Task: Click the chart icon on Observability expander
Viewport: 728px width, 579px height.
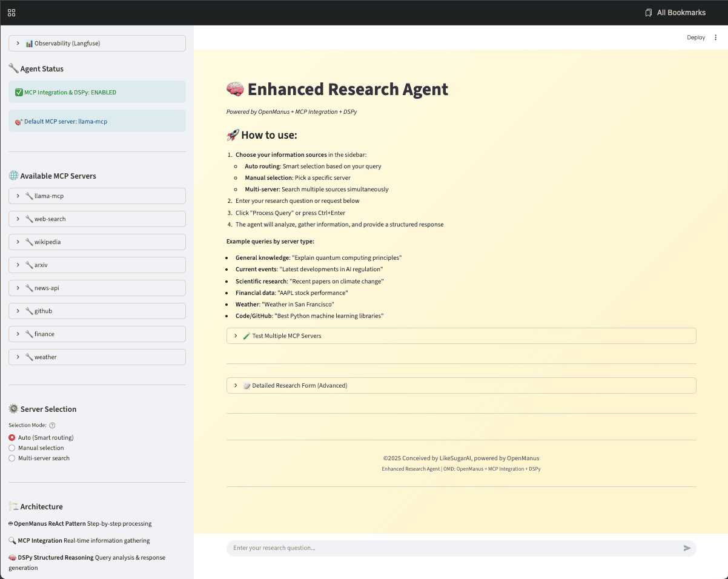Action: [x=29, y=43]
